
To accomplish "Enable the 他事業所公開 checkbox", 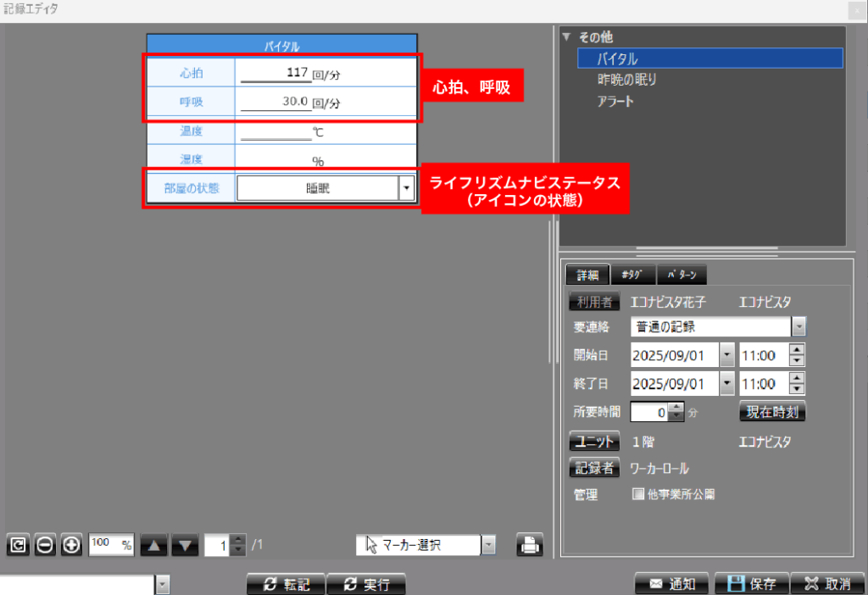I will (638, 494).
